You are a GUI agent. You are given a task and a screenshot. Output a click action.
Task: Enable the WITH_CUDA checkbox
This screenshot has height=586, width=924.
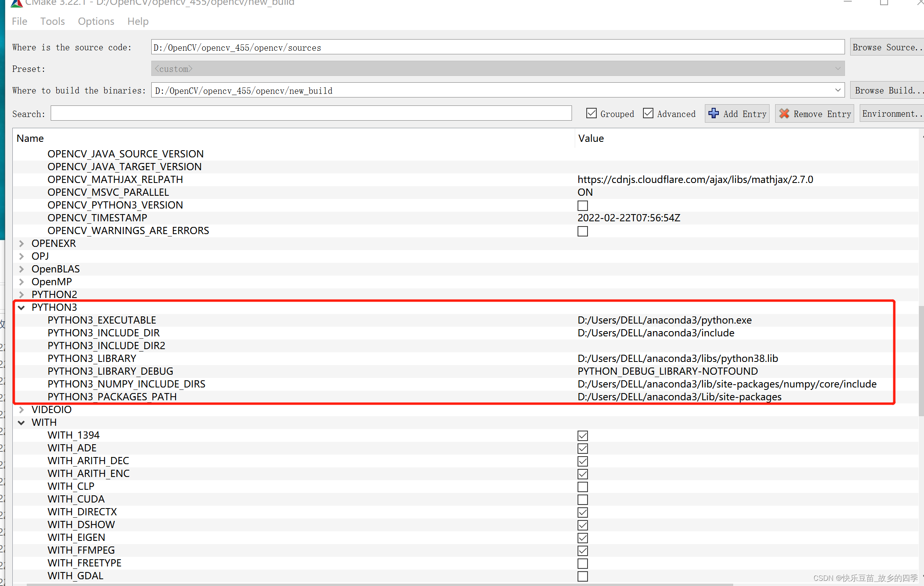[x=582, y=499]
